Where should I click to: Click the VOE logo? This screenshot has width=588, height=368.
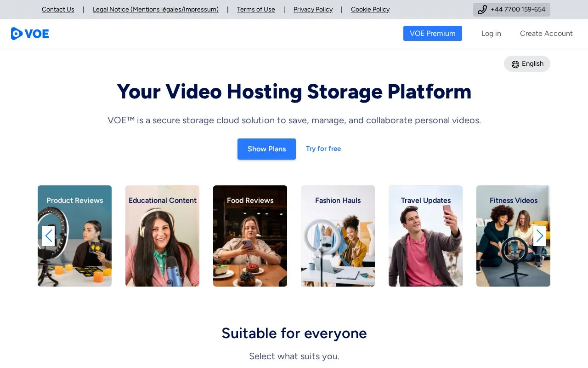[30, 34]
